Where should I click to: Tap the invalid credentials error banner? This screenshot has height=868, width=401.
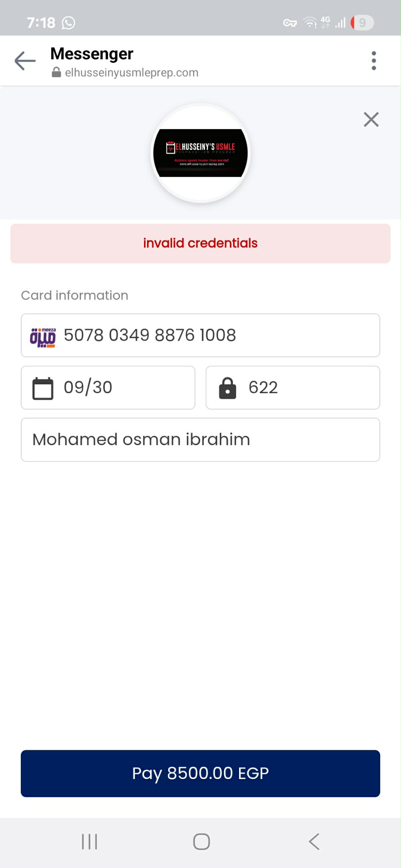[x=200, y=244]
